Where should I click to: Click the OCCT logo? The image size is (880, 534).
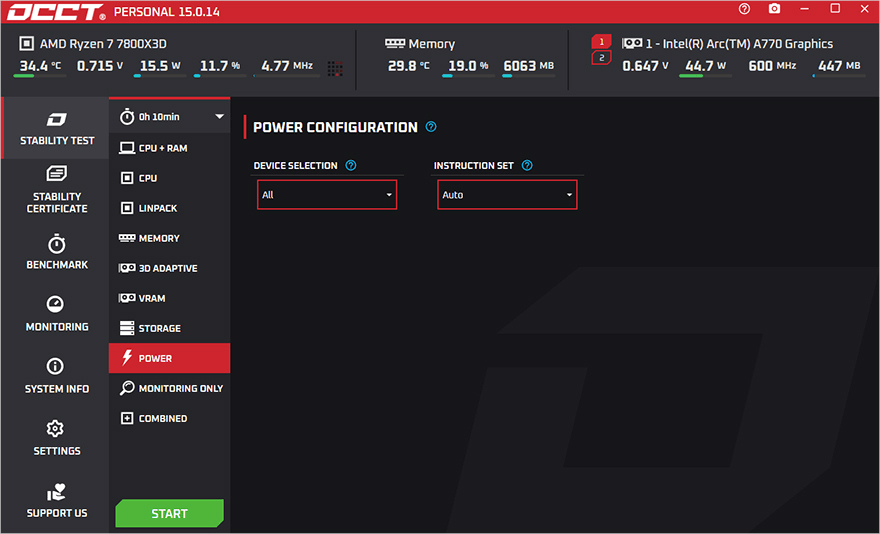[56, 12]
